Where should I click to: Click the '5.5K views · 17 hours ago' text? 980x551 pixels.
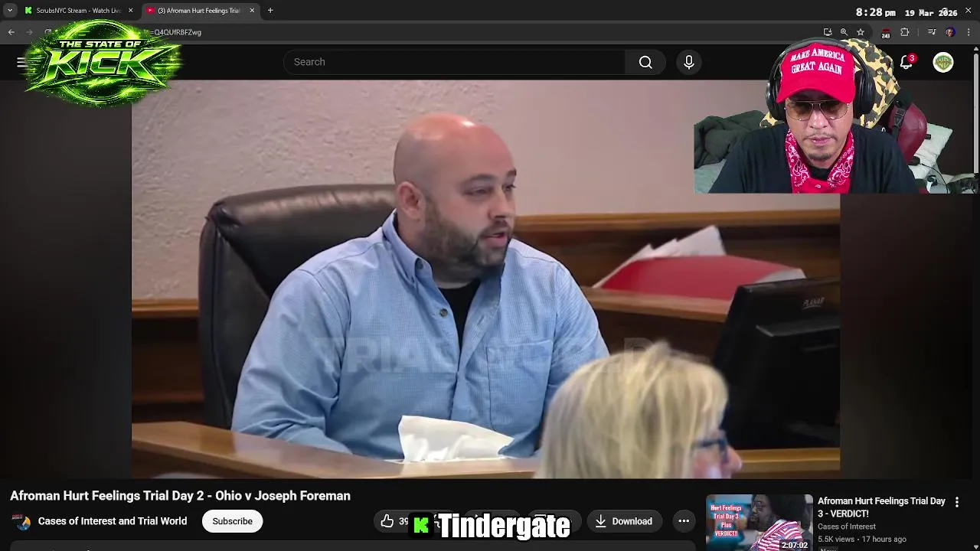point(862,539)
